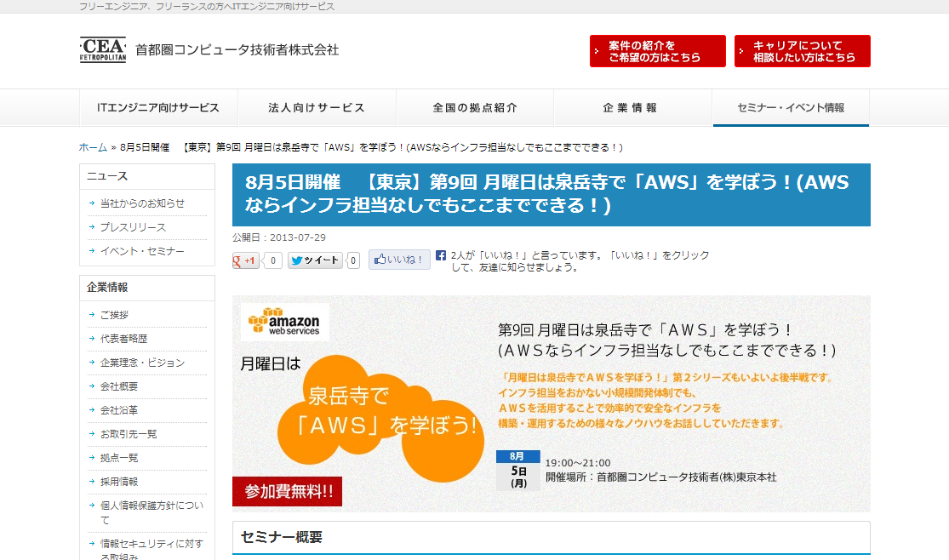The height and width of the screenshot is (560, 949).
Task: Click the AWS seminar banner image
Action: (552, 403)
